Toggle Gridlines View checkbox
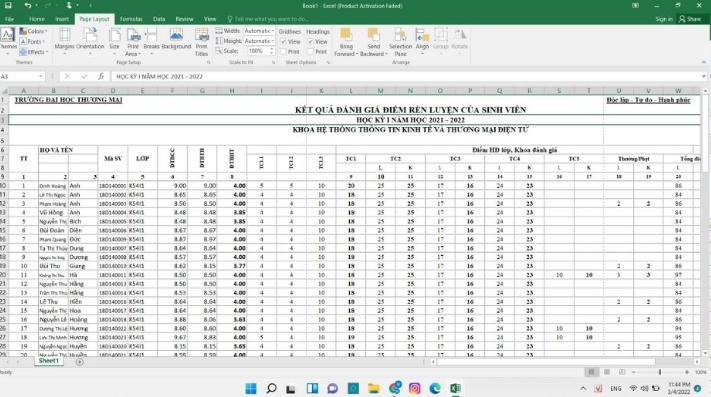The width and height of the screenshot is (711, 397). [x=283, y=42]
